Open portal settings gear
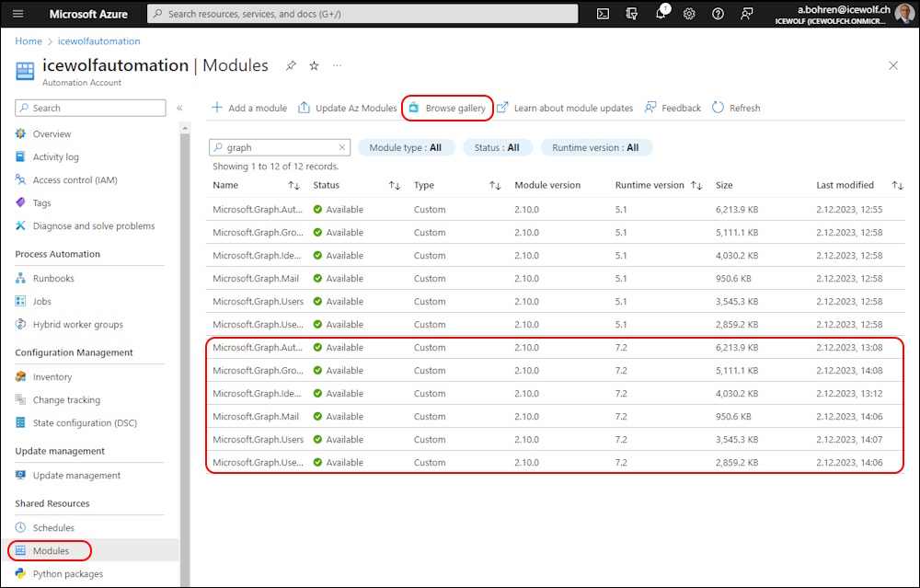920x588 pixels. [689, 14]
